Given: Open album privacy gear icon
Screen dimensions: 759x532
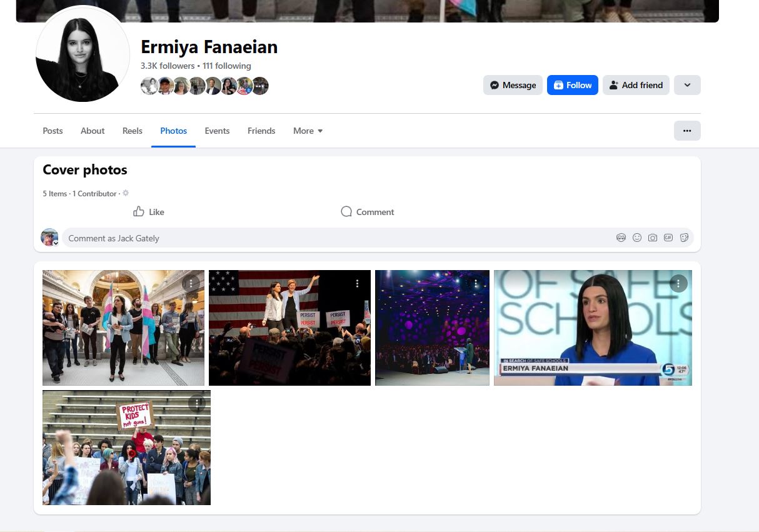Looking at the screenshot, I should (126, 193).
